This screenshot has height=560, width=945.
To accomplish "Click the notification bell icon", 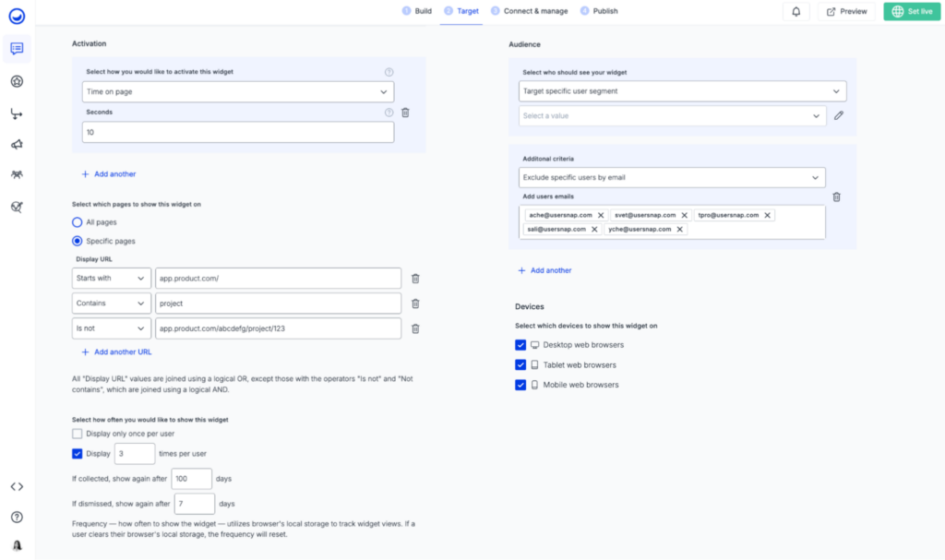I will tap(796, 11).
